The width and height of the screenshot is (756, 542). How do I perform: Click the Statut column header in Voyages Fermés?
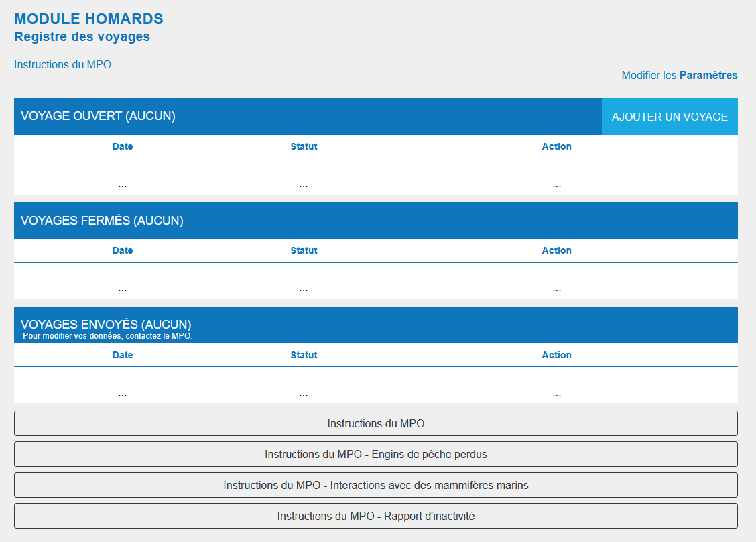[304, 250]
